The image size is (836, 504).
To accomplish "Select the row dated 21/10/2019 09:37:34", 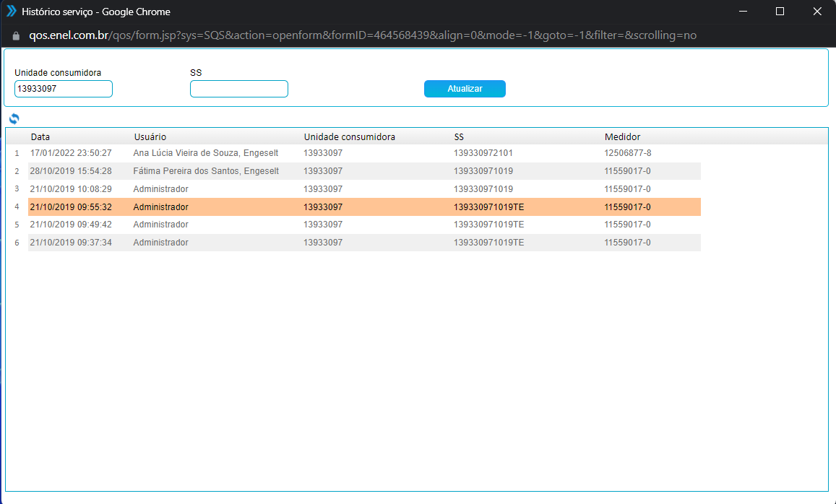I will (x=71, y=243).
